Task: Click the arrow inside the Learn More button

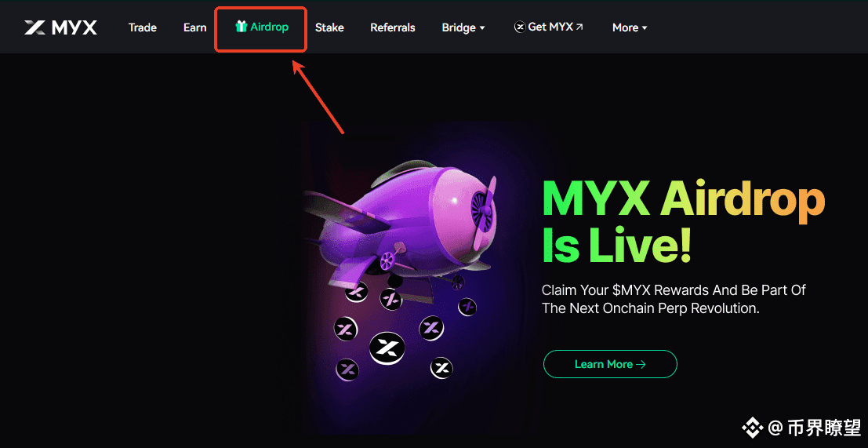Action: [x=641, y=364]
